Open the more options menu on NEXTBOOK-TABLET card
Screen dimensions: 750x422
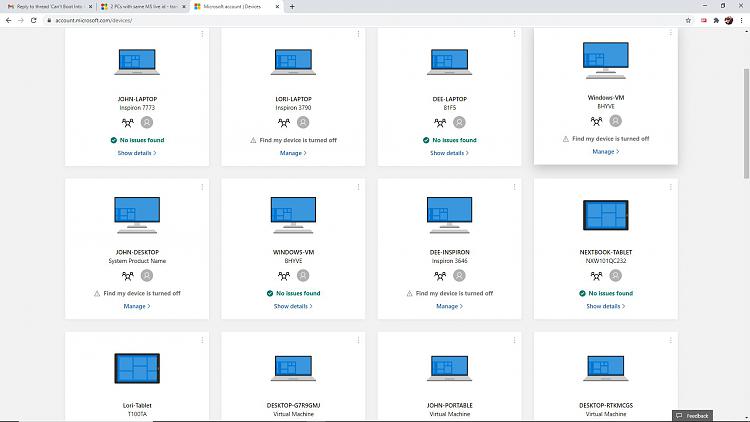coord(671,187)
